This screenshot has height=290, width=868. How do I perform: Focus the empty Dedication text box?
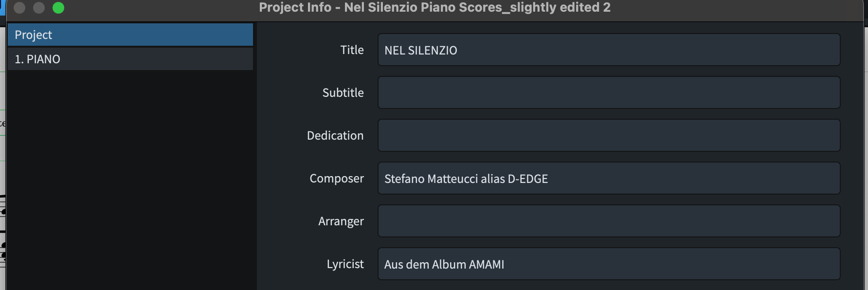[608, 135]
